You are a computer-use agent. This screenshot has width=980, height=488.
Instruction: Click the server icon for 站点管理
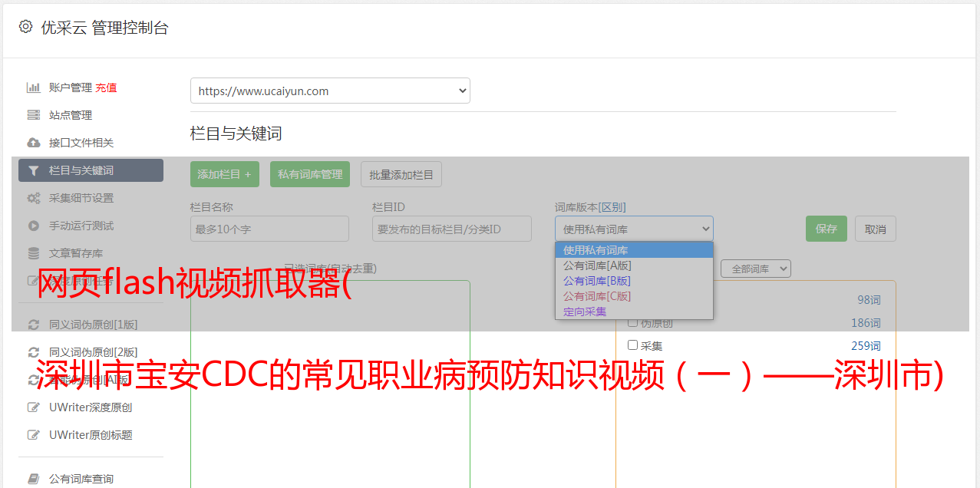point(33,115)
